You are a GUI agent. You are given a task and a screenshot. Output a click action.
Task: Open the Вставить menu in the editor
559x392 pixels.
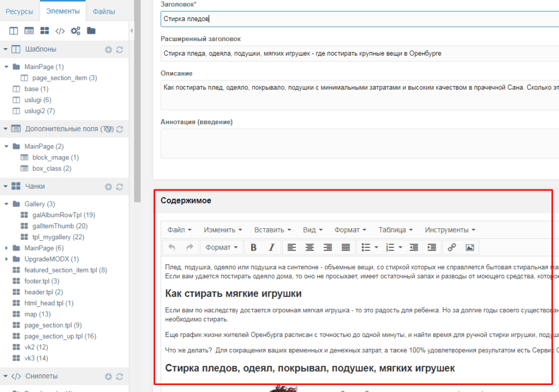[272, 230]
